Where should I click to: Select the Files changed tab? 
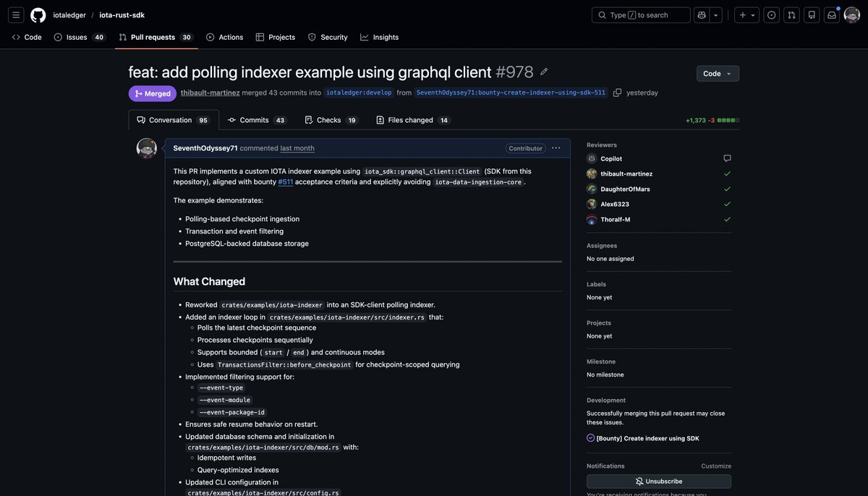(414, 120)
